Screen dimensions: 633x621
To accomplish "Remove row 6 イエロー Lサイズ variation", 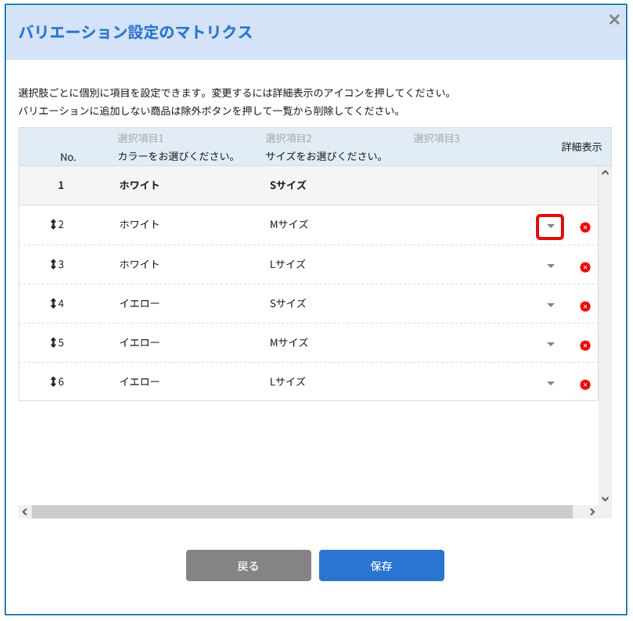I will click(x=585, y=384).
